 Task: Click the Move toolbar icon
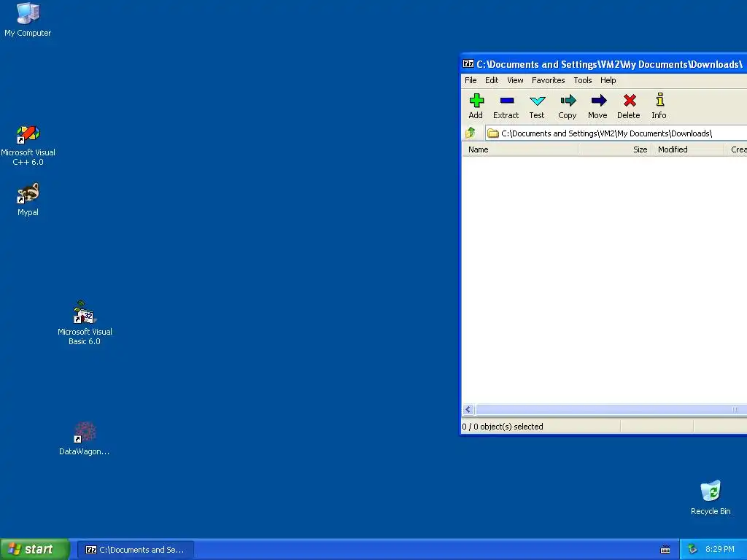[x=598, y=106]
